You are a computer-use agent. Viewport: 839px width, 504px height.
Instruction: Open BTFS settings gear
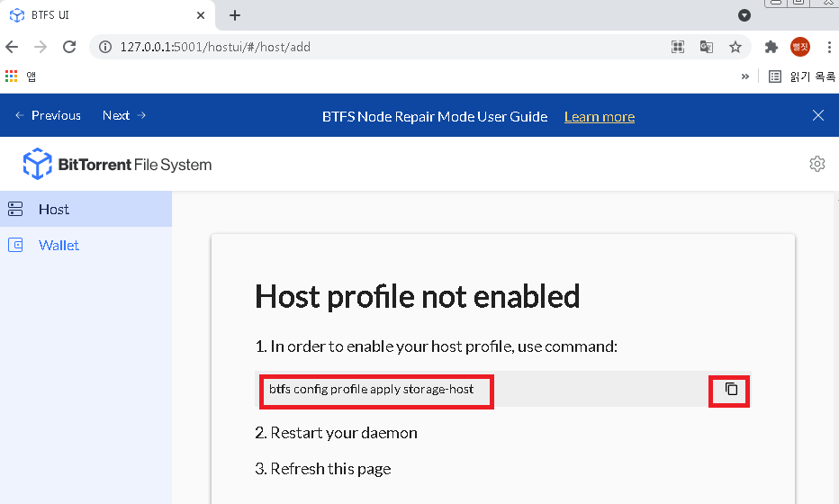817,164
